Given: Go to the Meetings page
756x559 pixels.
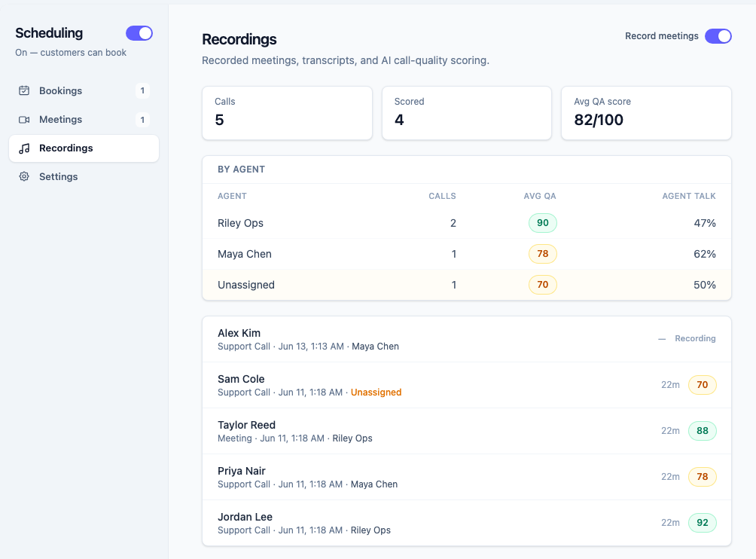Looking at the screenshot, I should [x=84, y=120].
